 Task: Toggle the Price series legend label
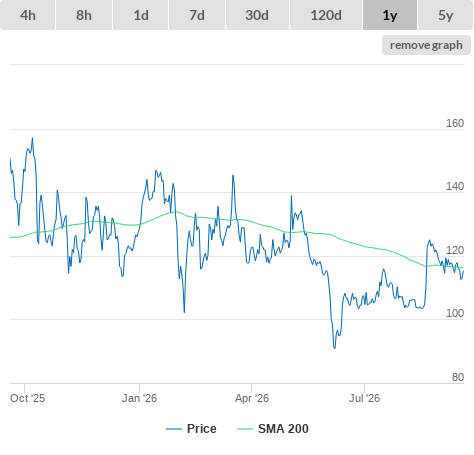[202, 429]
